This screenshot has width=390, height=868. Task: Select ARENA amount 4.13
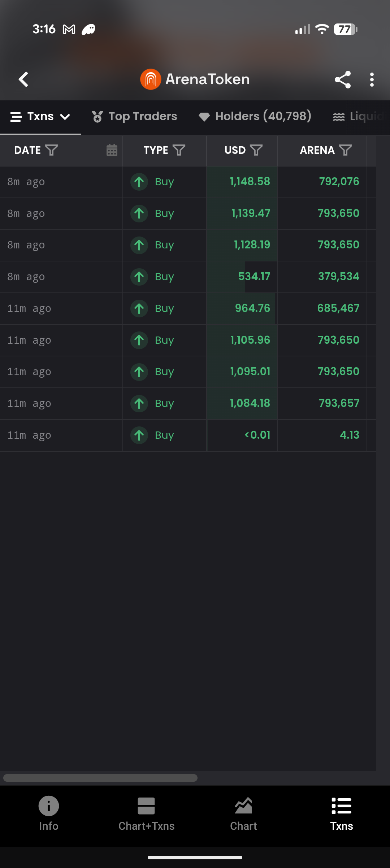click(x=350, y=435)
